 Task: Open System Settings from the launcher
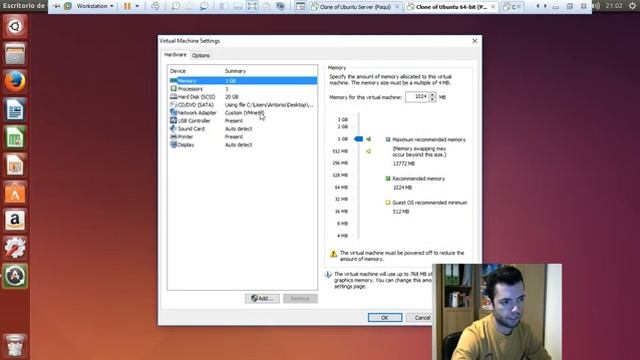point(15,248)
